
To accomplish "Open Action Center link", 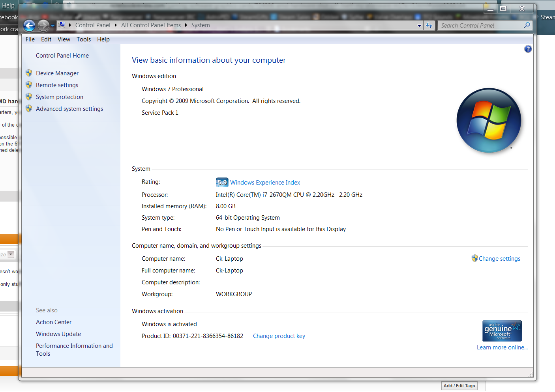I will click(54, 322).
